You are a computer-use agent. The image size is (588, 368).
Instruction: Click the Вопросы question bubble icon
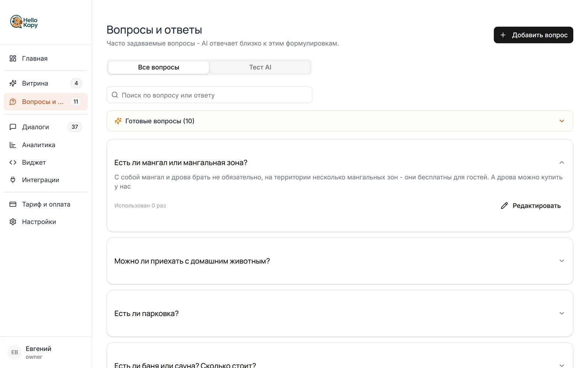[13, 102]
